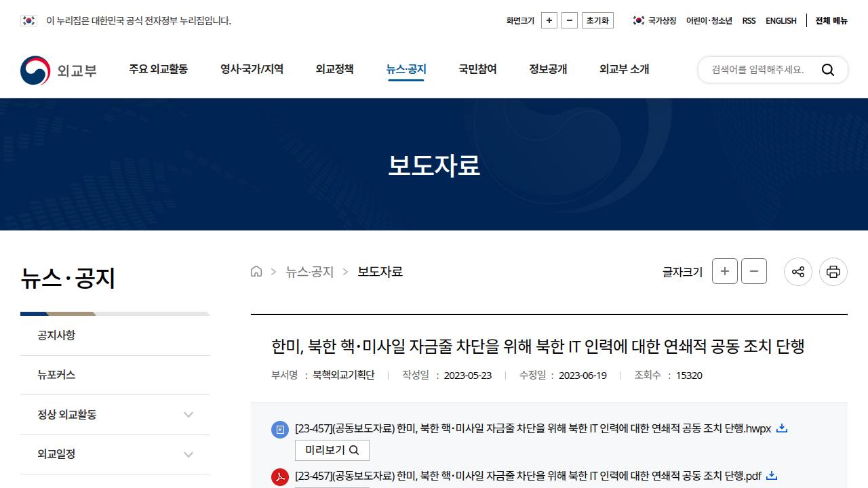Screen dimensions: 868x488
Task: Select 외교일정 in sidebar
Action: point(56,454)
